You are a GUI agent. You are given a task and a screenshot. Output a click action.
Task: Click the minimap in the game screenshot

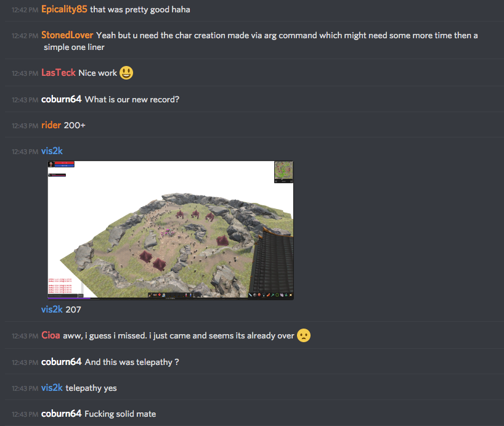[283, 171]
